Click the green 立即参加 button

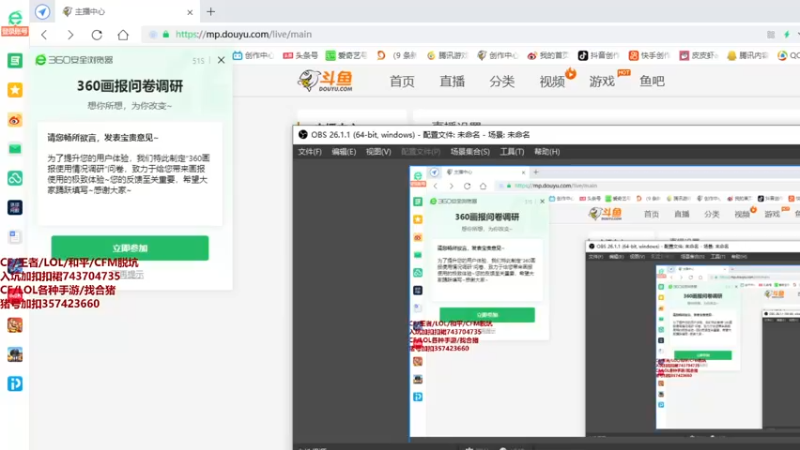130,248
